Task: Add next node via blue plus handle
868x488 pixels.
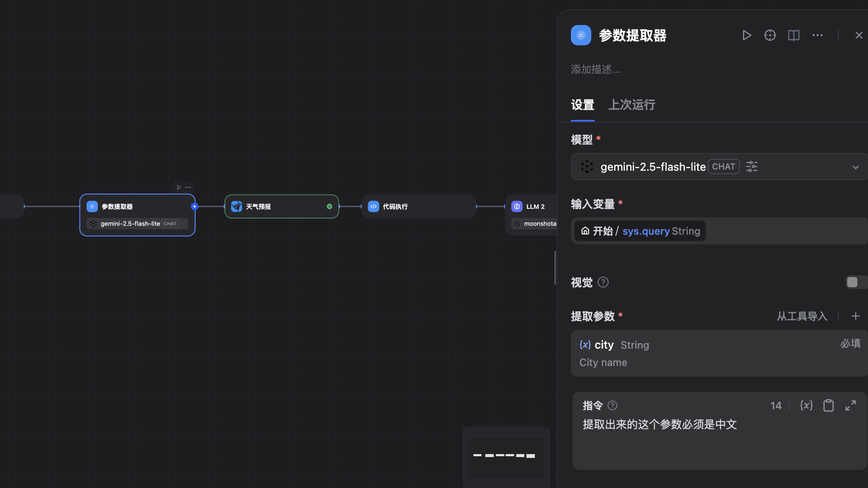Action: click(195, 206)
